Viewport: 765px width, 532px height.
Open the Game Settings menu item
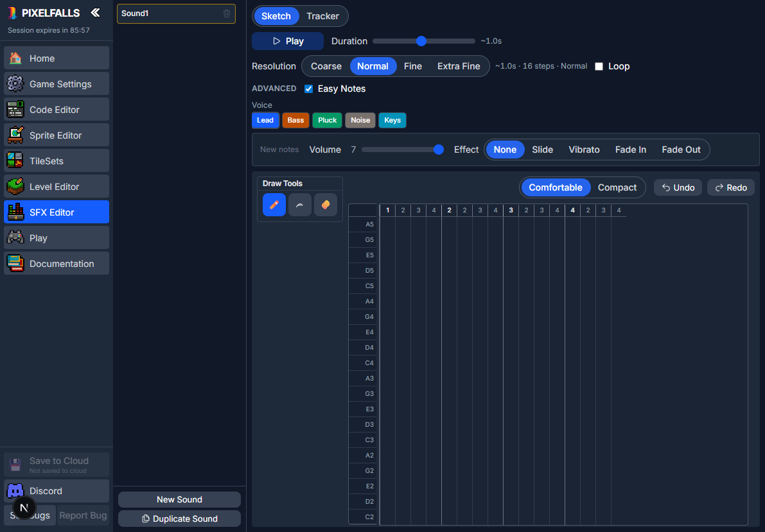[57, 84]
